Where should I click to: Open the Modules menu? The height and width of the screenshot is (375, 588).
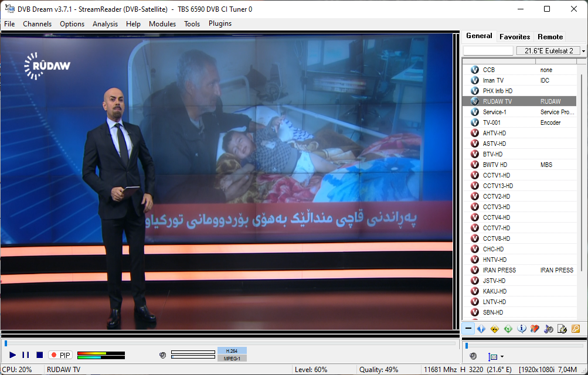point(162,24)
